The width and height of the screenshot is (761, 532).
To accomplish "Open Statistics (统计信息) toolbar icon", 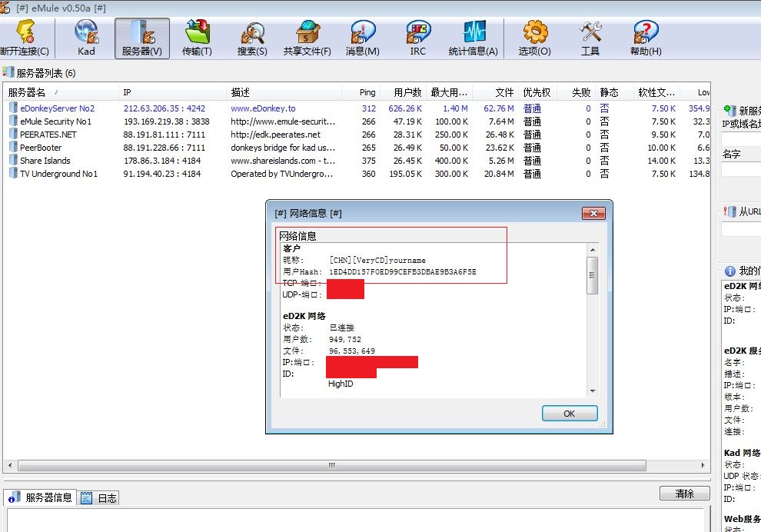I will click(474, 38).
